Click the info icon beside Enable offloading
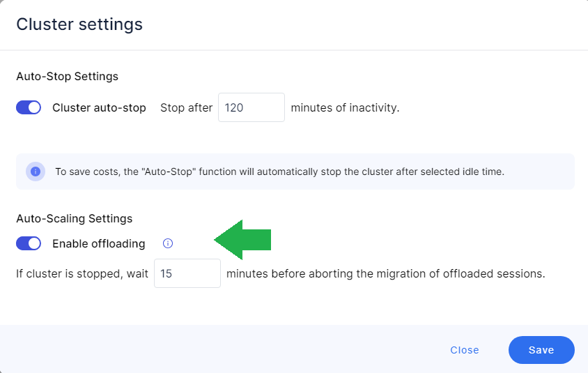This screenshot has height=373, width=588. [x=167, y=243]
